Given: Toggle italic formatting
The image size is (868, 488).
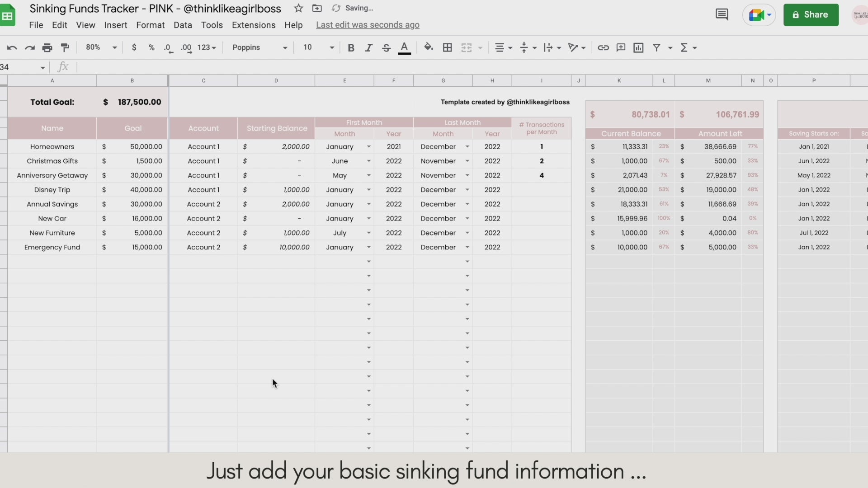Looking at the screenshot, I should tap(368, 47).
